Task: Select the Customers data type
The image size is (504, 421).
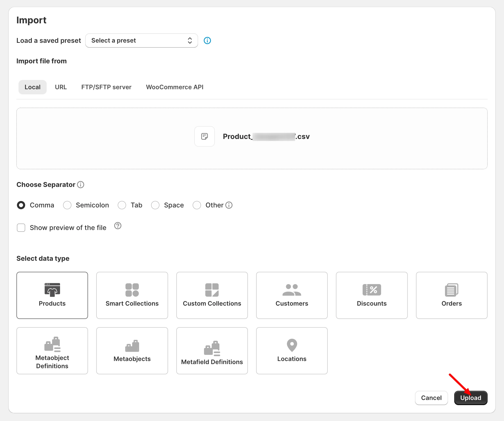Action: 292,295
